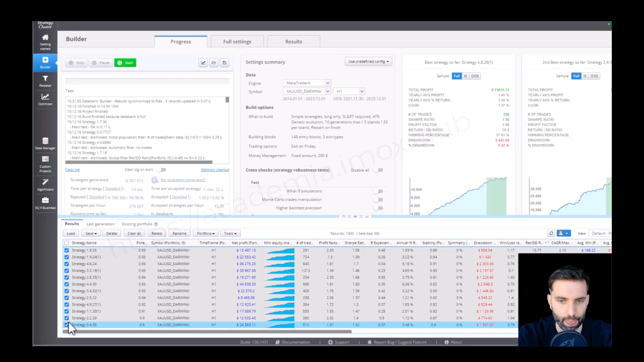
Task: Click the save disk icon beside Start
Action: coord(225,63)
